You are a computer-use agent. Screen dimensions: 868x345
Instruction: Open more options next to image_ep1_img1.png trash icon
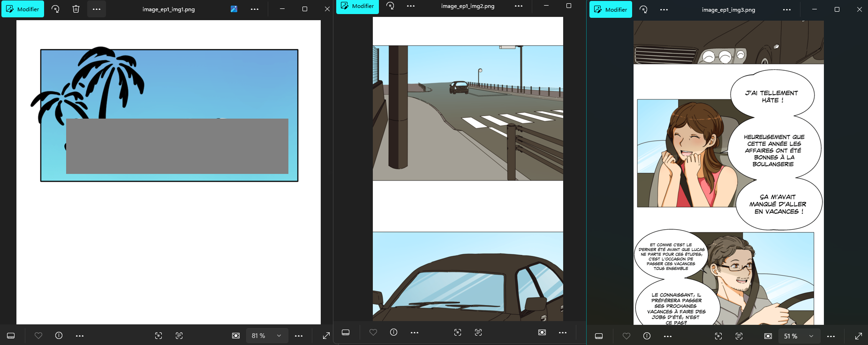coord(97,9)
